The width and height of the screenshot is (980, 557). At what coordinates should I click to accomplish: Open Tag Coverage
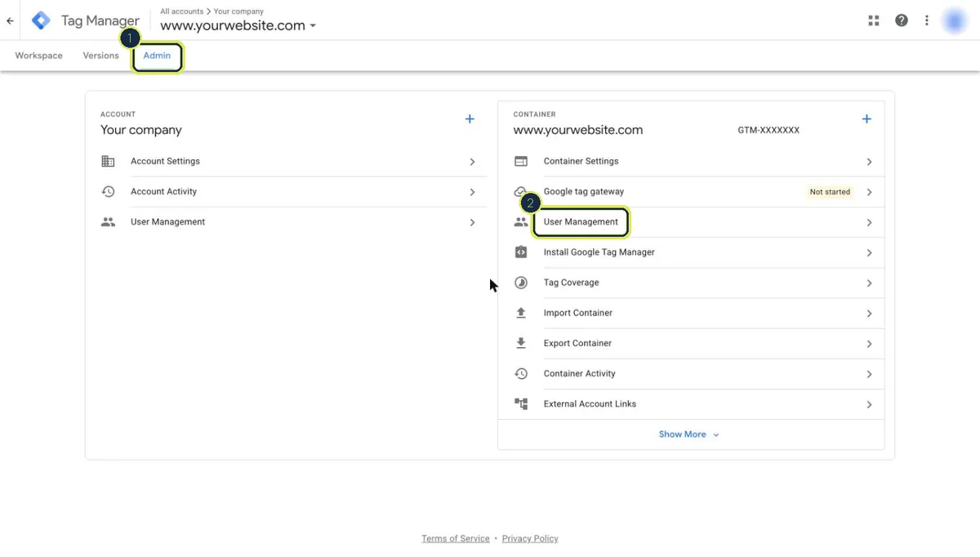pos(691,283)
